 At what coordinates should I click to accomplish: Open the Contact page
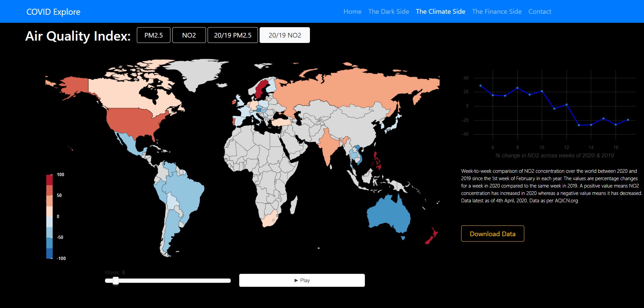pyautogui.click(x=540, y=11)
